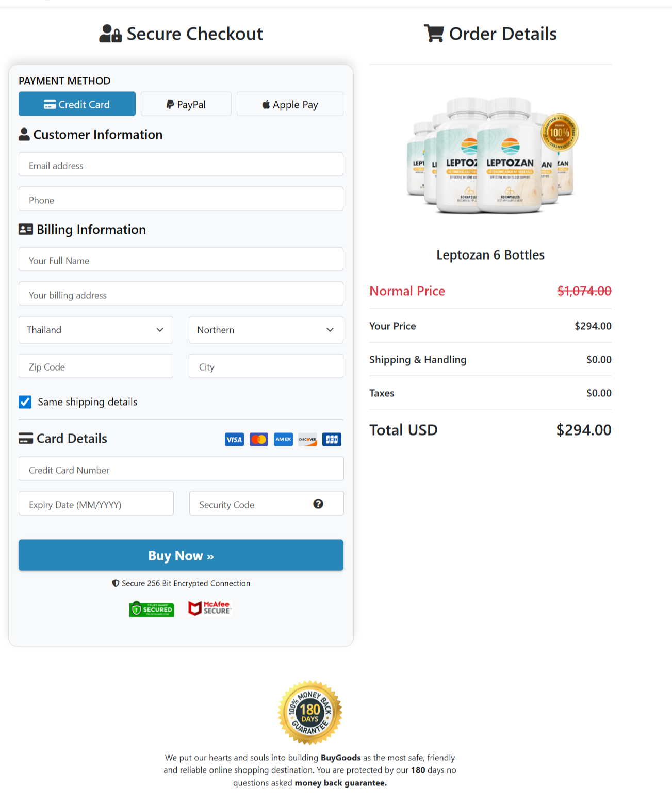Click the McAfee Secure badge

[209, 608]
